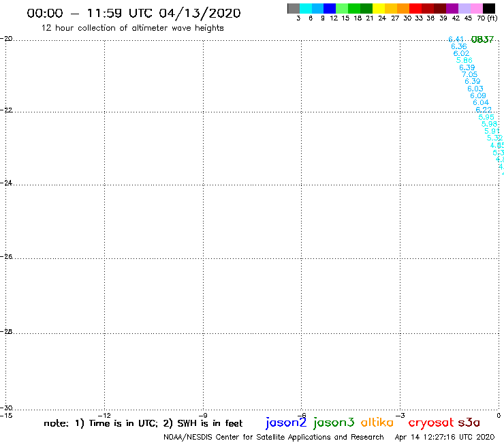
Task: Click the wave height value 6.04
Action: tap(481, 103)
